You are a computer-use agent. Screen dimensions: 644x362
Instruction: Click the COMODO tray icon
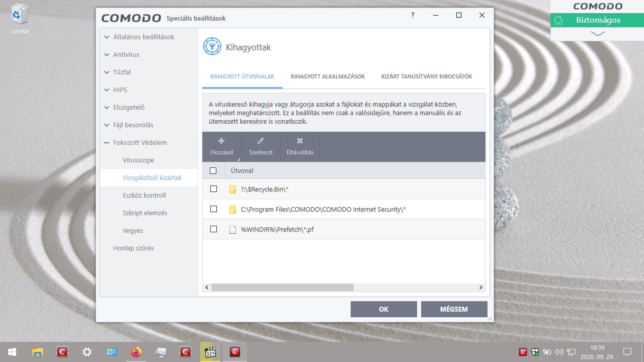(x=523, y=352)
